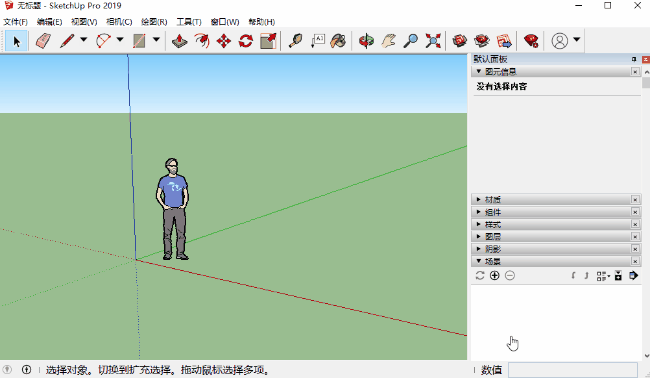The height and width of the screenshot is (378, 650).
Task: Show scene details toggle icon
Action: (x=618, y=276)
